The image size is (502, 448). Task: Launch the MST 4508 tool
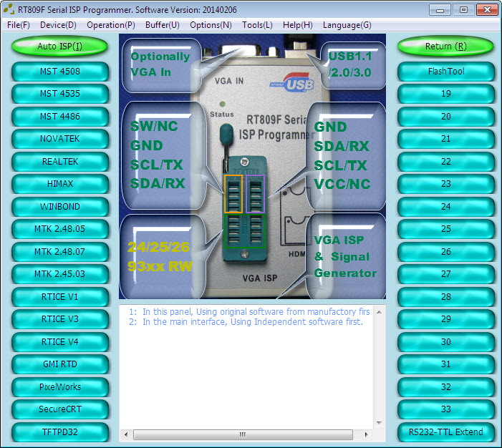(60, 72)
